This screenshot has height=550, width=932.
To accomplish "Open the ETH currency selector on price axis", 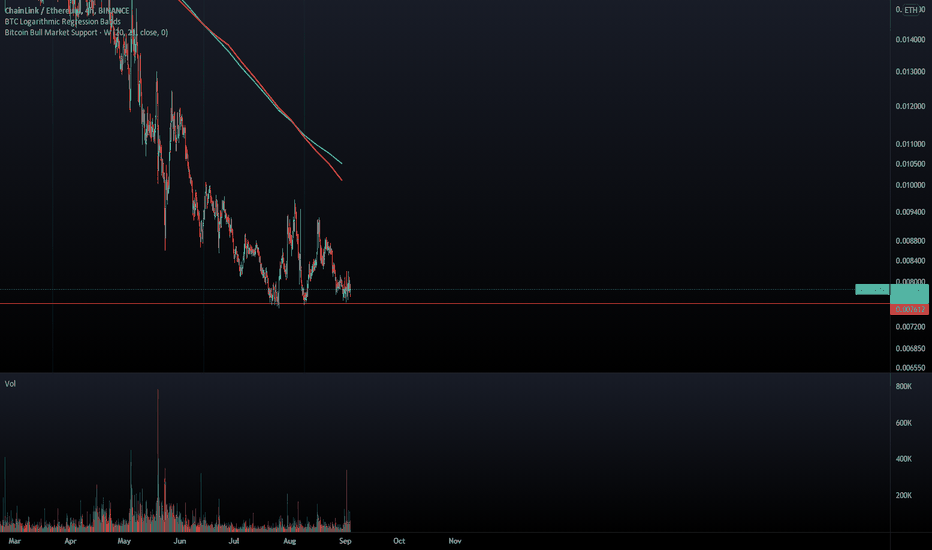I will (x=911, y=10).
